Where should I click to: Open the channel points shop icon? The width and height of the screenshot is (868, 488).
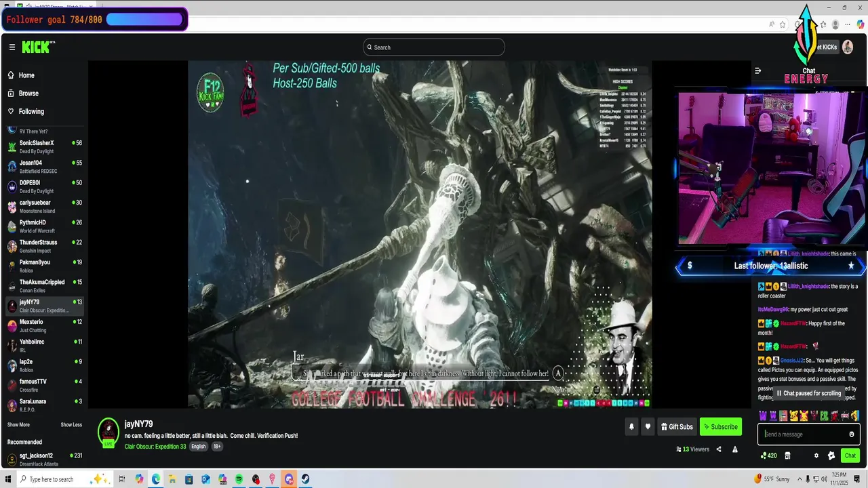pos(787,455)
